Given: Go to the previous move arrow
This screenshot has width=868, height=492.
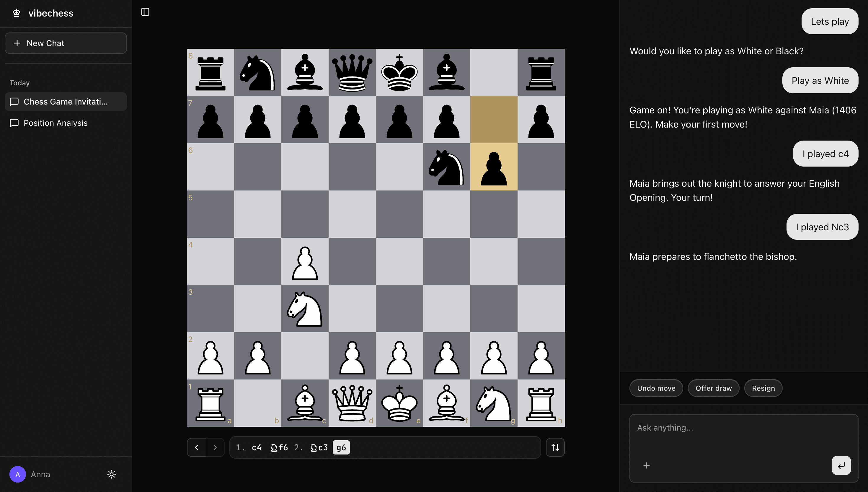Looking at the screenshot, I should point(197,447).
